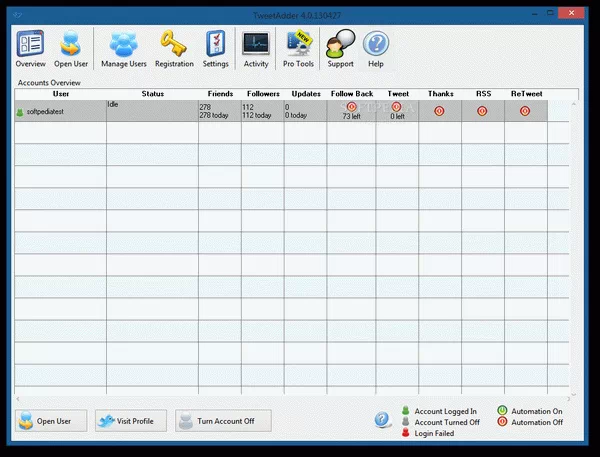Click the Automation On legend icon

(x=502, y=411)
